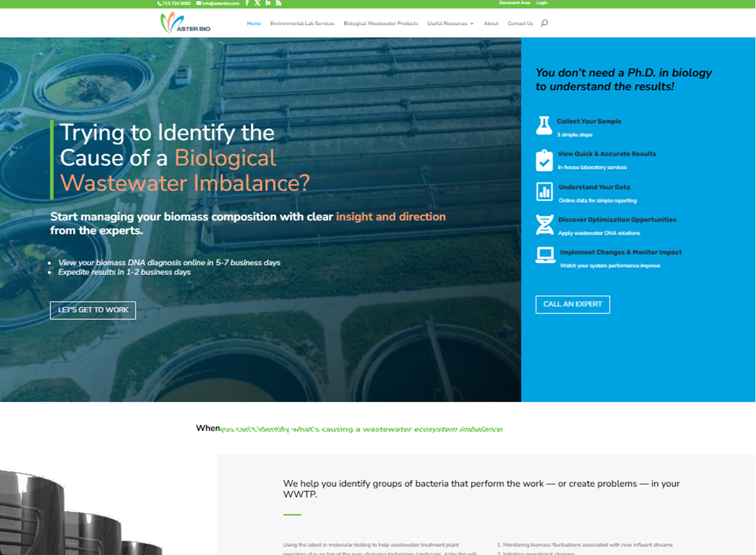Expand the Useful Resources dropdown menu
Screen dimensions: 756x555
click(x=450, y=24)
